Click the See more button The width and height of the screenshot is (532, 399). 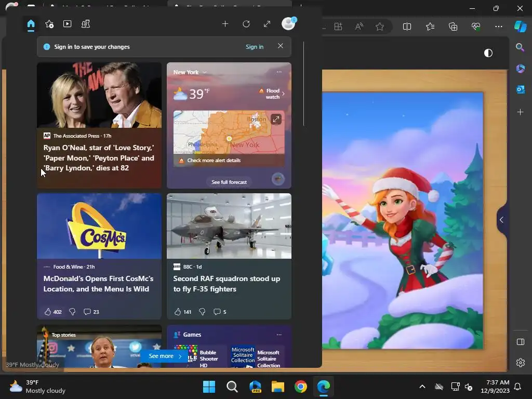[165, 356]
